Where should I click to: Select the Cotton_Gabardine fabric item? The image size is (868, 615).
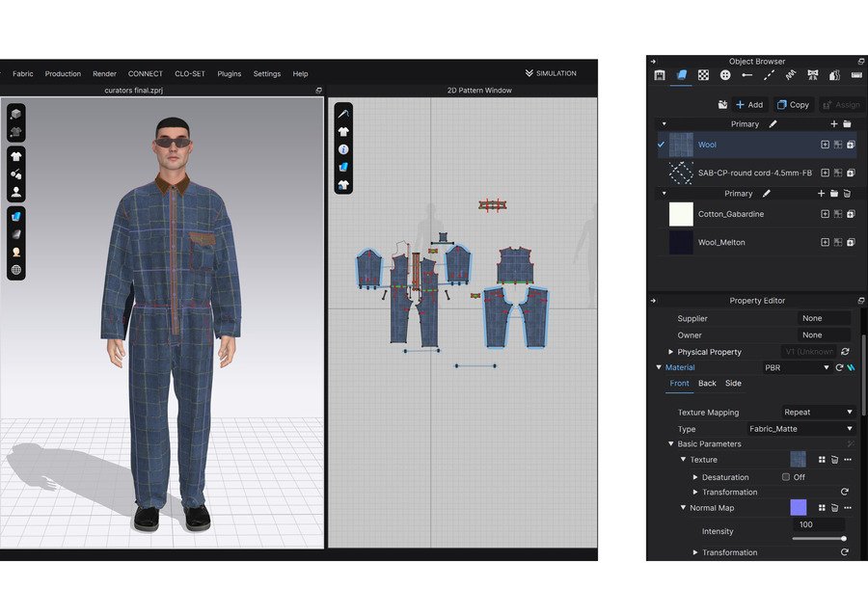[x=730, y=214]
